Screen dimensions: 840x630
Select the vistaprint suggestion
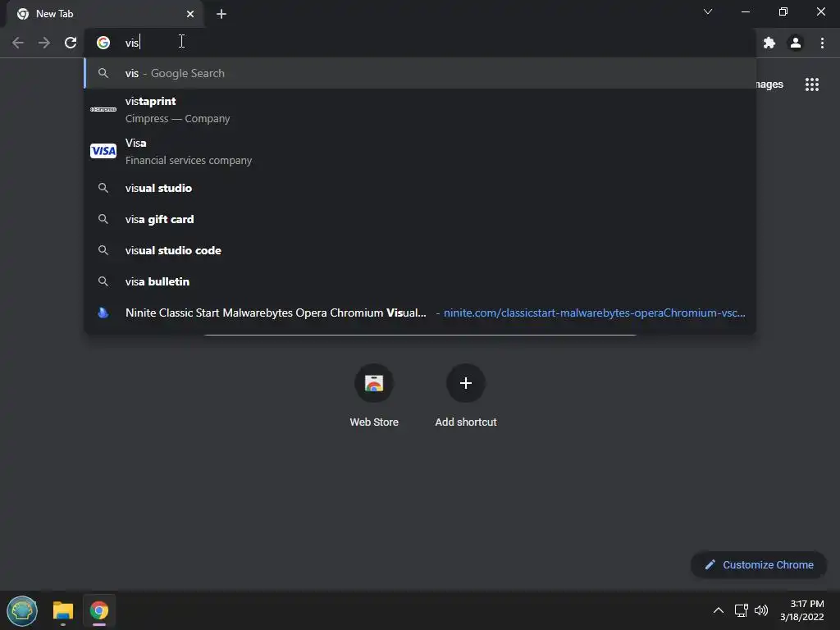coord(420,109)
